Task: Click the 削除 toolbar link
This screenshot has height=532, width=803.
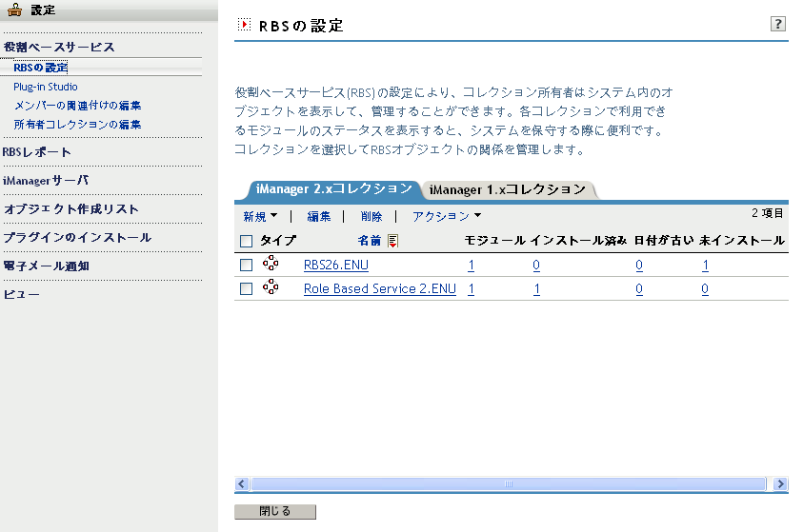Action: coord(371,216)
